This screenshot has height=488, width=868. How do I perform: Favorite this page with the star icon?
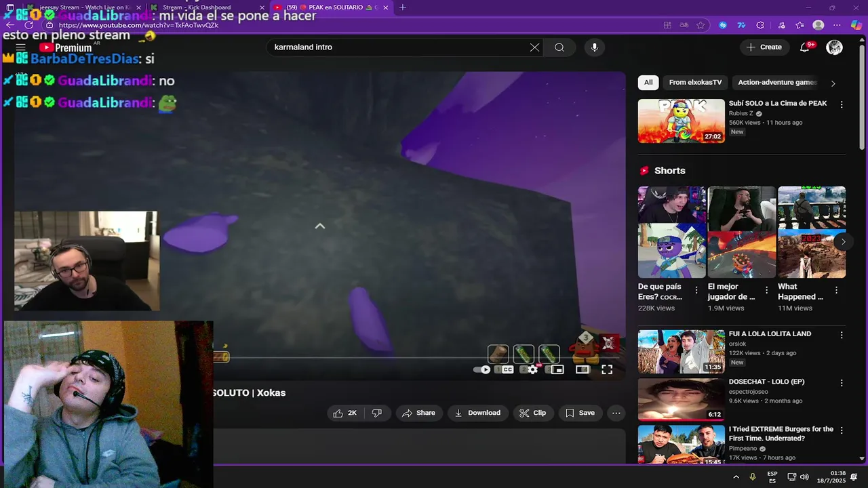pos(701,25)
